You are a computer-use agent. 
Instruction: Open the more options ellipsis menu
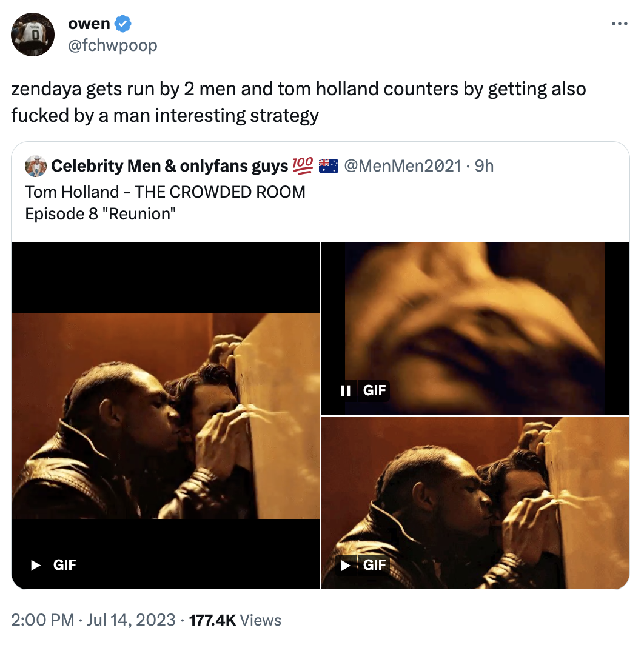619,24
